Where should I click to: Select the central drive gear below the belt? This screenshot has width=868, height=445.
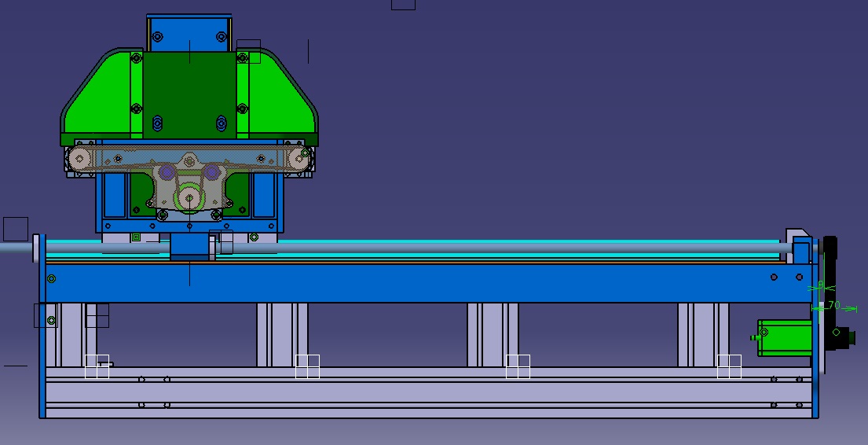pyautogui.click(x=189, y=197)
